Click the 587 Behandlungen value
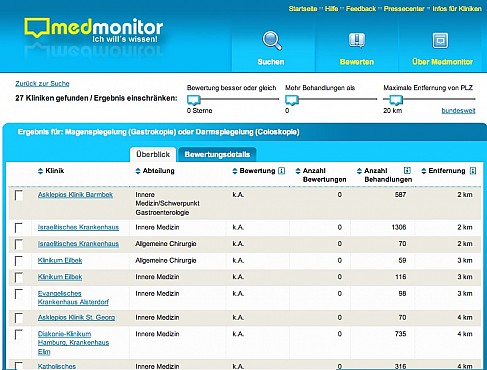 click(x=400, y=195)
